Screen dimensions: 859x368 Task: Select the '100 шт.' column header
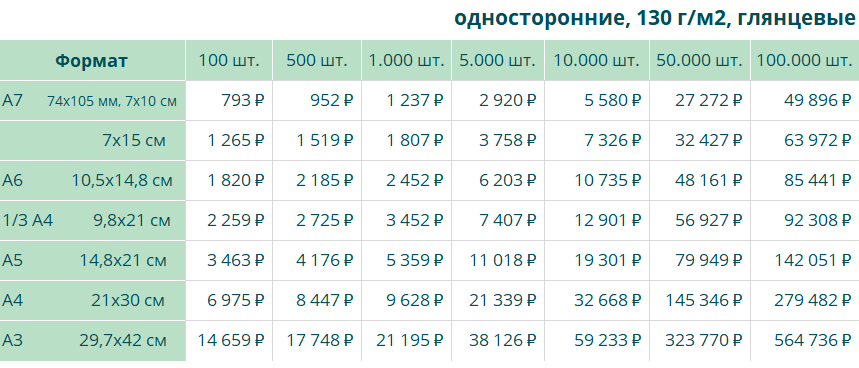tap(229, 60)
